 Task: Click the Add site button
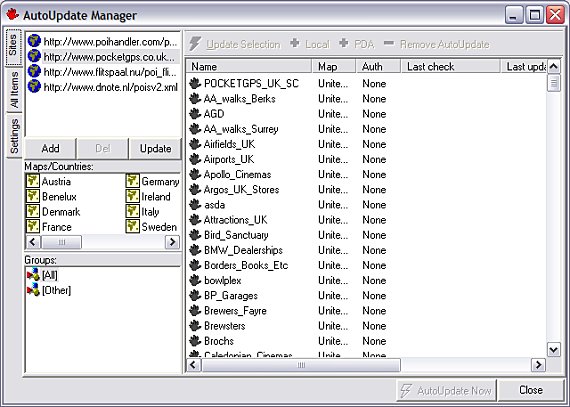tap(50, 148)
